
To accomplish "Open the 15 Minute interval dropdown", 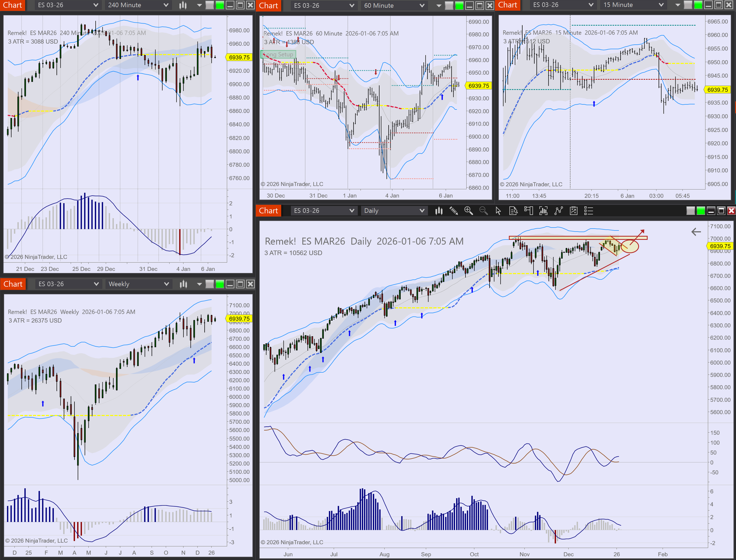I will click(x=633, y=5).
